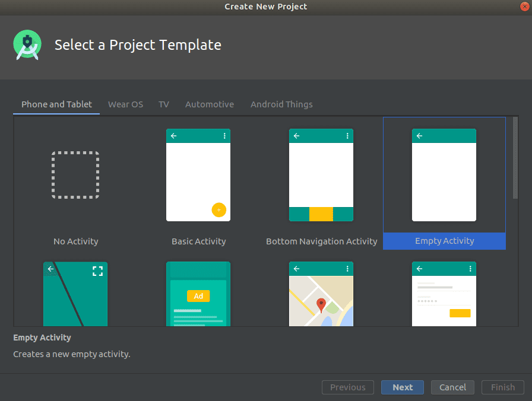Select the No Activity dashed-square template
532x401 pixels.
click(75, 175)
